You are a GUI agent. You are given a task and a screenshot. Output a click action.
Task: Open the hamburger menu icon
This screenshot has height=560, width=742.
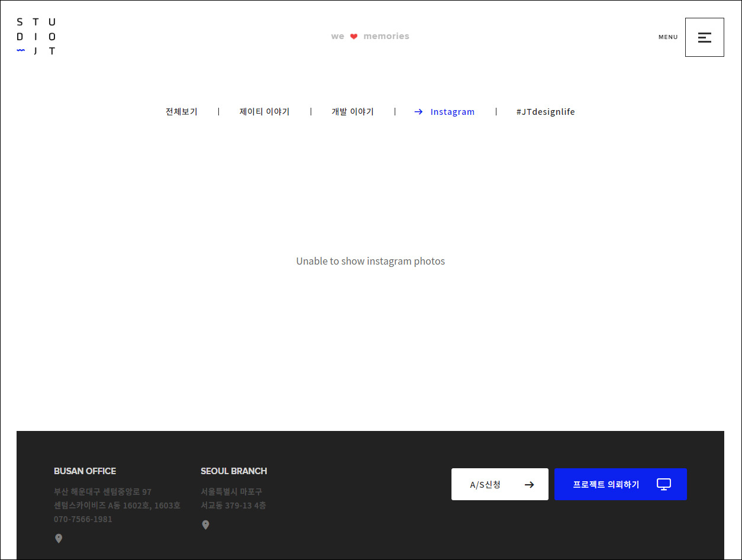click(x=704, y=37)
